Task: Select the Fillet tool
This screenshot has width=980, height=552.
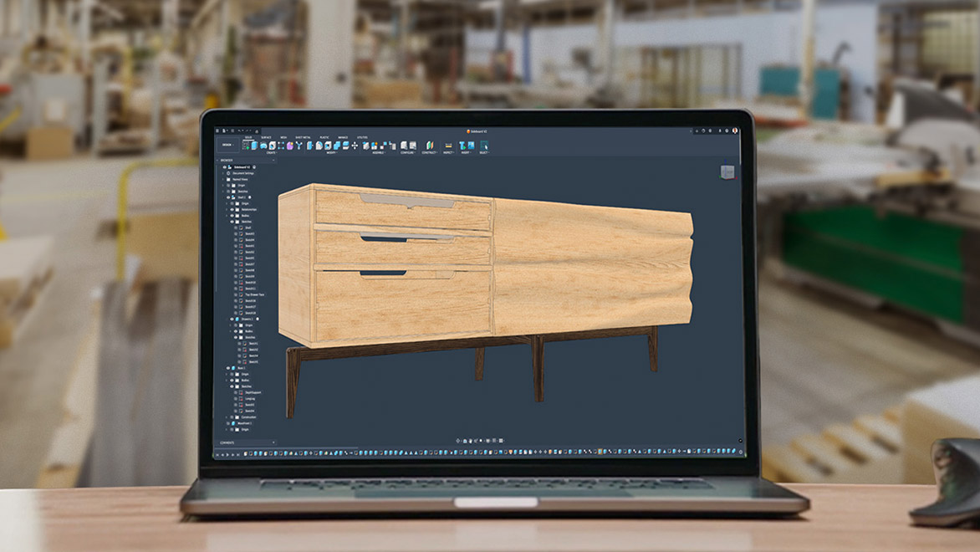Action: click(319, 146)
